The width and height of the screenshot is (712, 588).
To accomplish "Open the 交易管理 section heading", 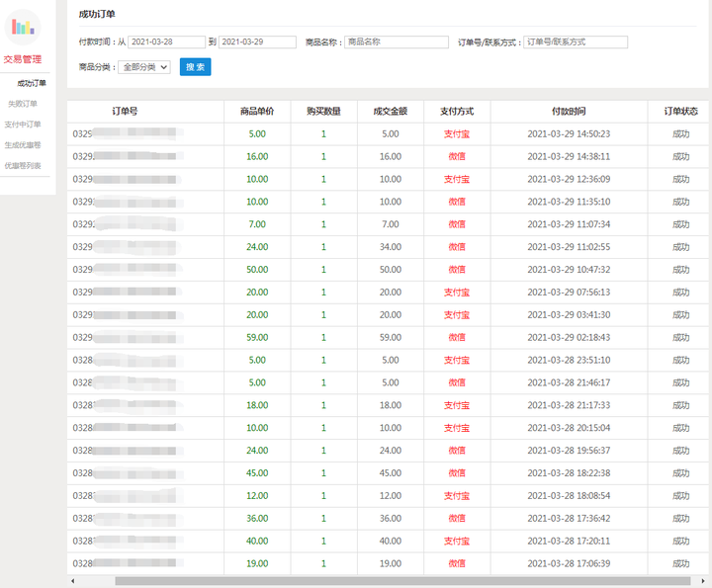I will 23,59.
